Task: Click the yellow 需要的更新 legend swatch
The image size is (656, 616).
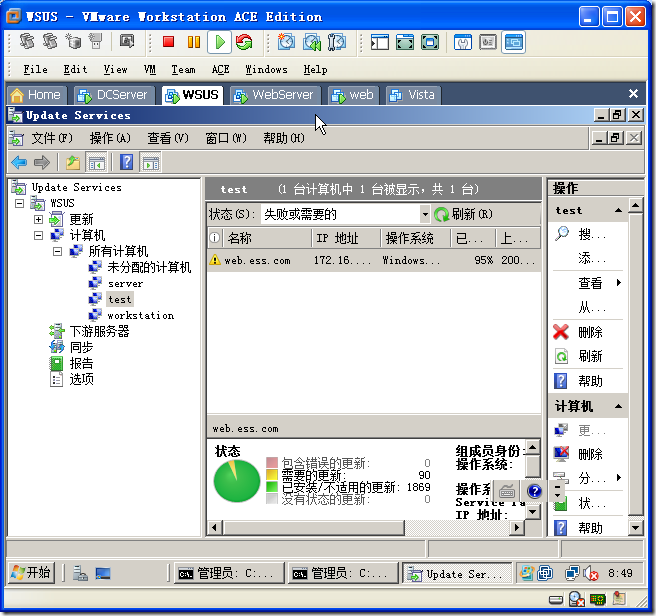Action: (272, 475)
